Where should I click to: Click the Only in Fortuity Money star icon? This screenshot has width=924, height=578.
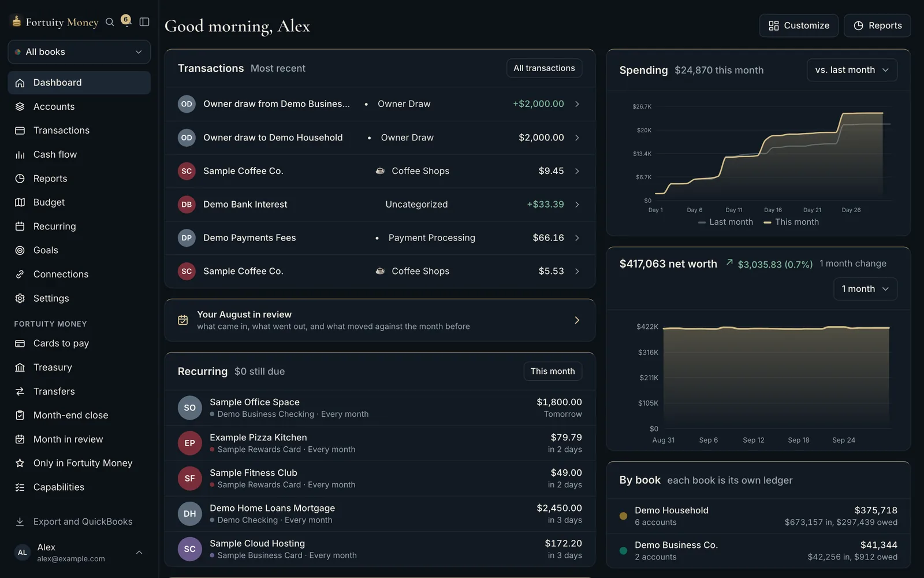click(20, 463)
